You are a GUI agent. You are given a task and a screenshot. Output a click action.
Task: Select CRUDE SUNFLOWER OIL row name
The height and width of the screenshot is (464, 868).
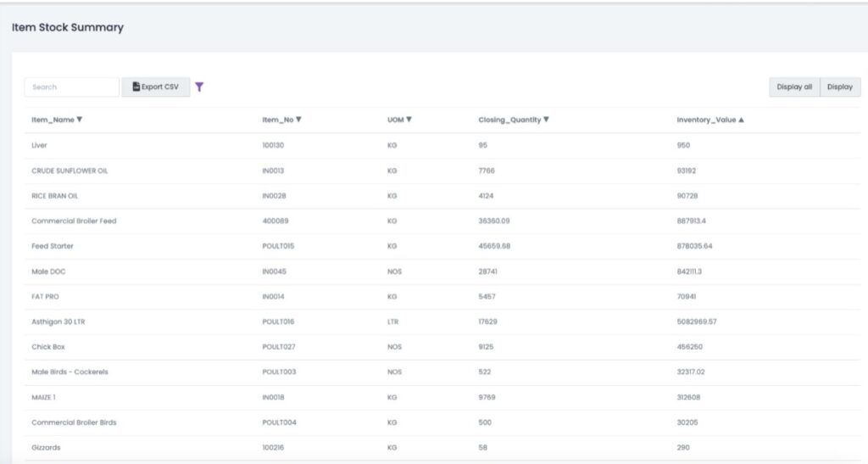click(x=70, y=171)
